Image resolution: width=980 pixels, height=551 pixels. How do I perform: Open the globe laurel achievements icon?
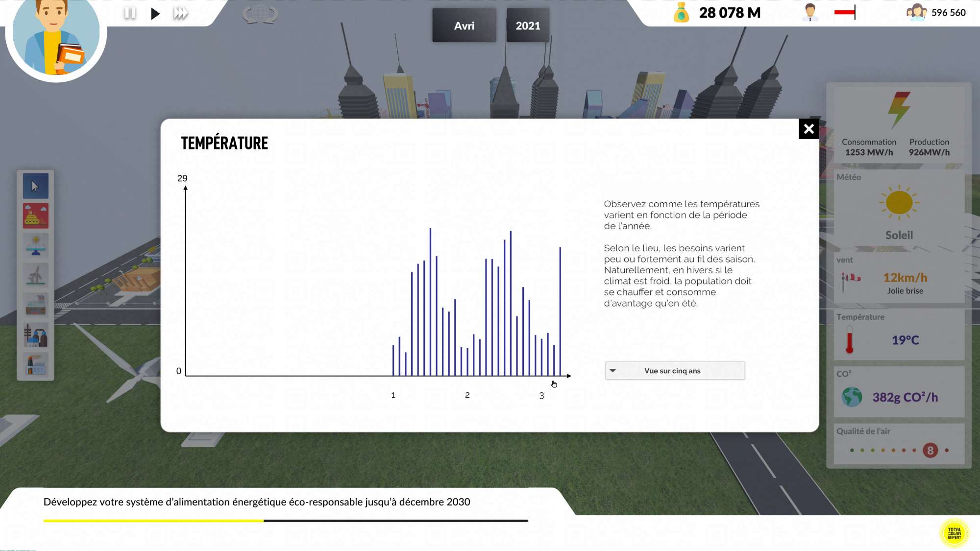click(260, 14)
